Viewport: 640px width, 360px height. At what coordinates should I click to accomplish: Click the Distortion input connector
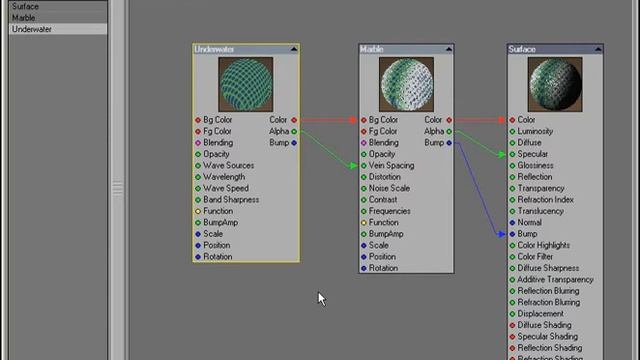tap(364, 177)
